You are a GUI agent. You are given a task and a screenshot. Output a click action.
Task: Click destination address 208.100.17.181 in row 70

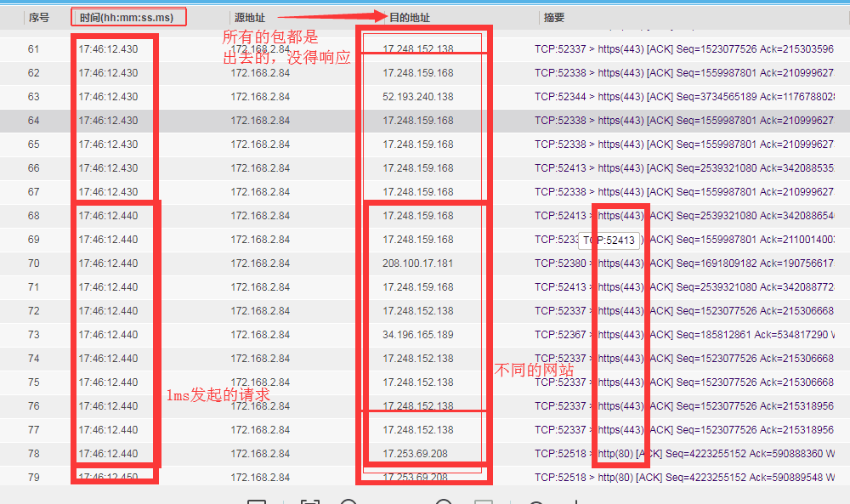[x=417, y=263]
